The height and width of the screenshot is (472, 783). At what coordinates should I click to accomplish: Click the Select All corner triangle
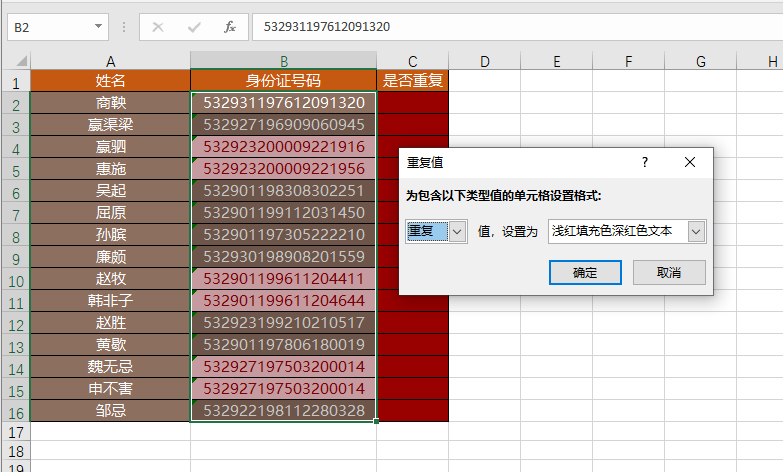click(x=21, y=61)
